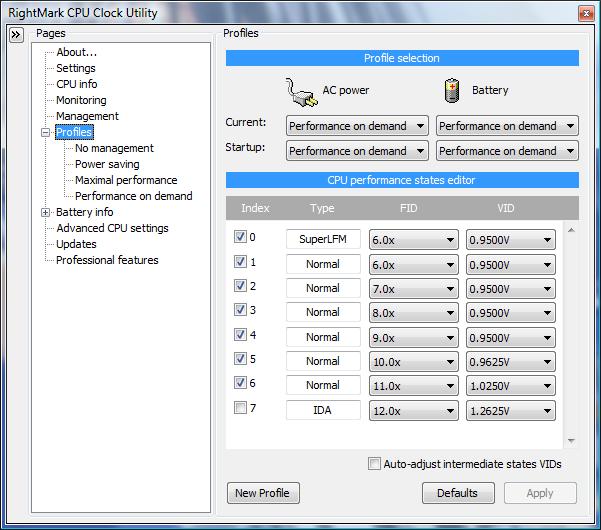Open the 1.2625V VID dropdown
601x530 pixels.
pyautogui.click(x=511, y=411)
